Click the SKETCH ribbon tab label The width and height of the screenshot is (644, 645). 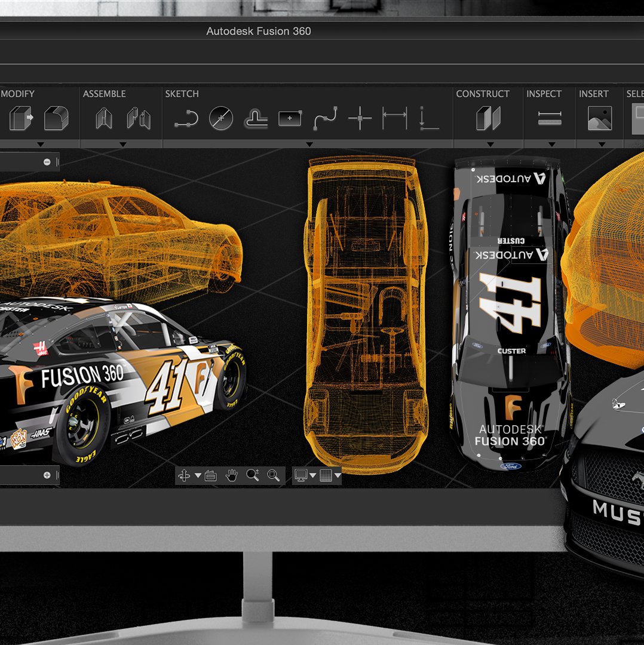[182, 94]
